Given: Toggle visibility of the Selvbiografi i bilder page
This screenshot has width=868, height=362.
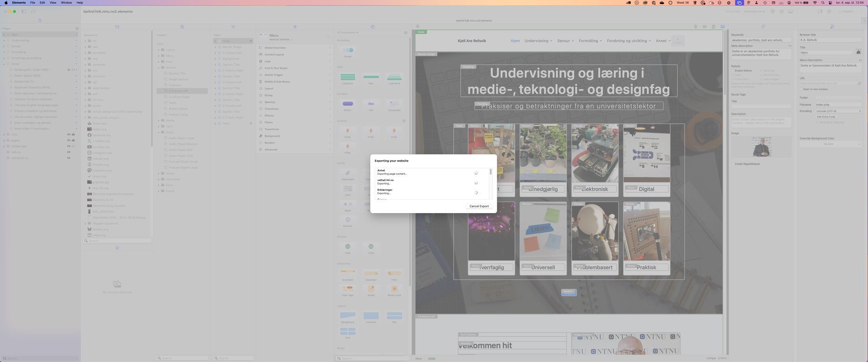Looking at the screenshot, I should click(x=69, y=70).
